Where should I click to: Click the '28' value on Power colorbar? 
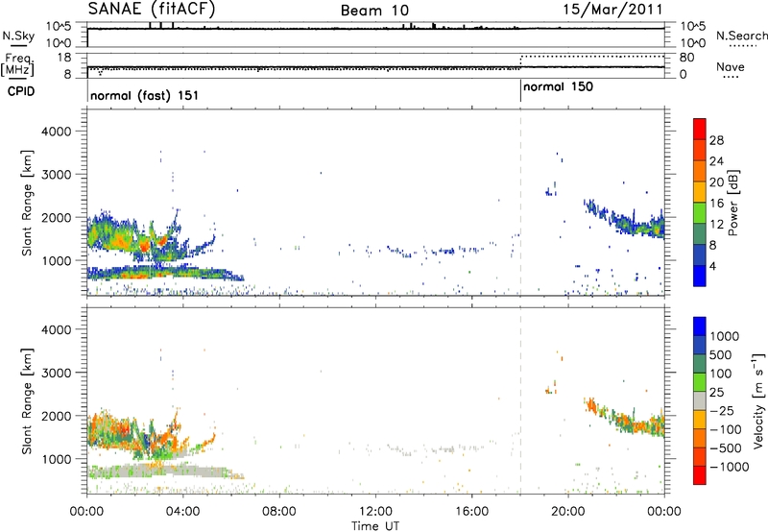716,140
